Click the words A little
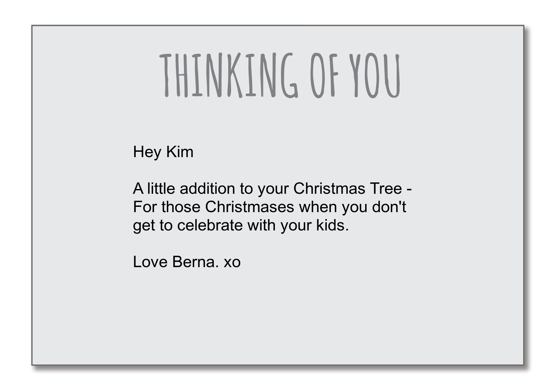 pos(154,188)
